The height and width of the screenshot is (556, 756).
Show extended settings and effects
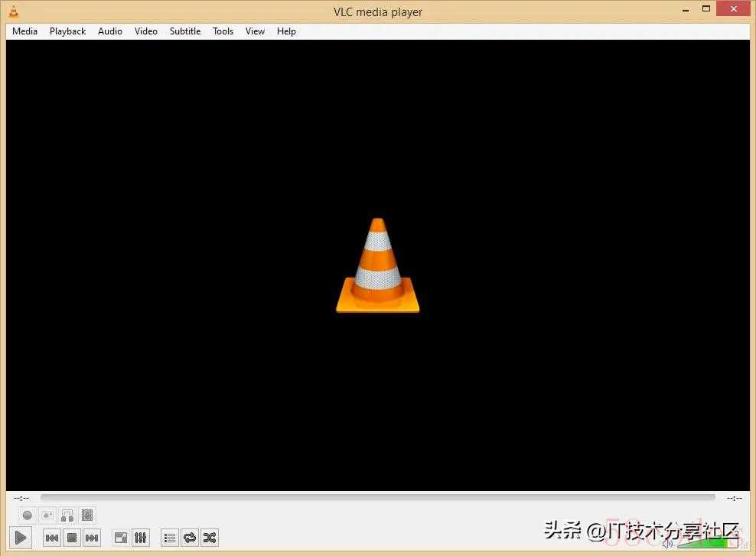point(141,538)
